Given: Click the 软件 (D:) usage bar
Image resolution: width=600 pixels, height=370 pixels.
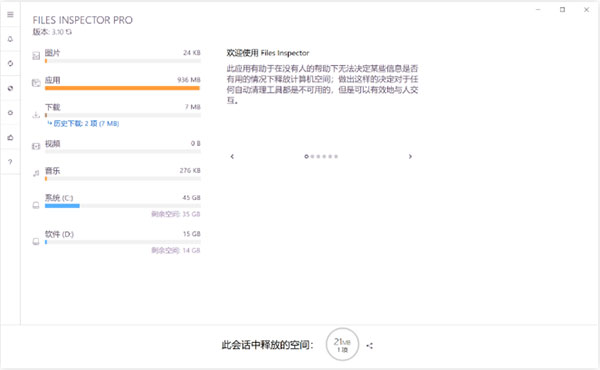Looking at the screenshot, I should pyautogui.click(x=122, y=242).
